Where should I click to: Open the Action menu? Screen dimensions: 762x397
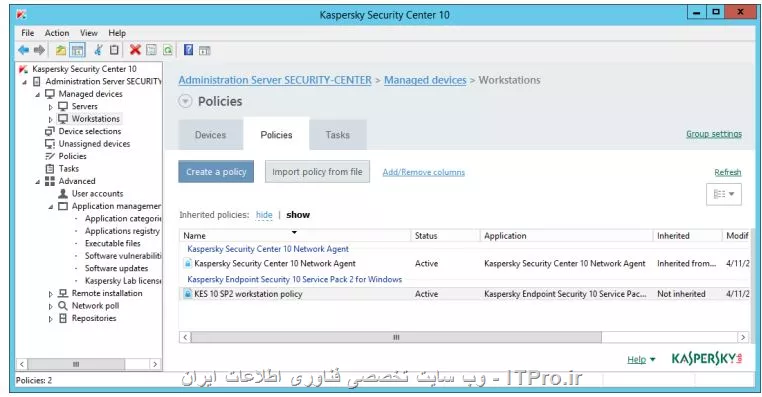point(57,33)
